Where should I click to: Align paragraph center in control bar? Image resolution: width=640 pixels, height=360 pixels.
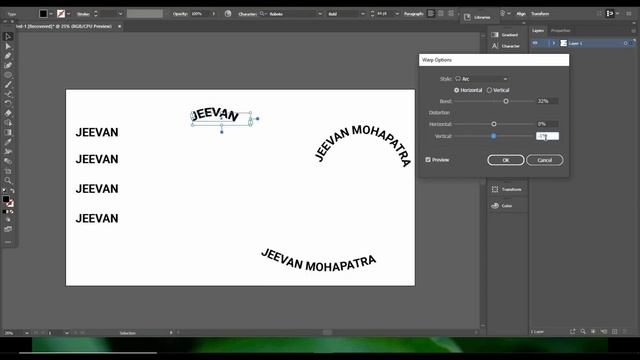(441, 13)
